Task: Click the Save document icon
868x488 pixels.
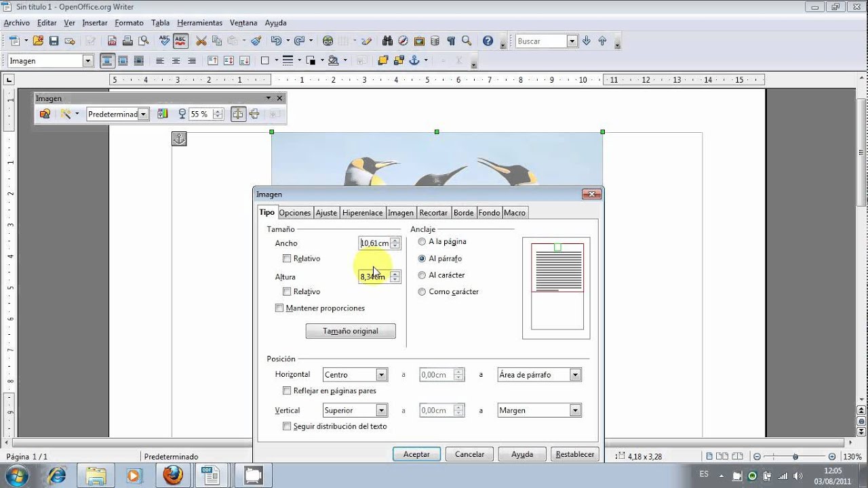Action: pyautogui.click(x=54, y=41)
